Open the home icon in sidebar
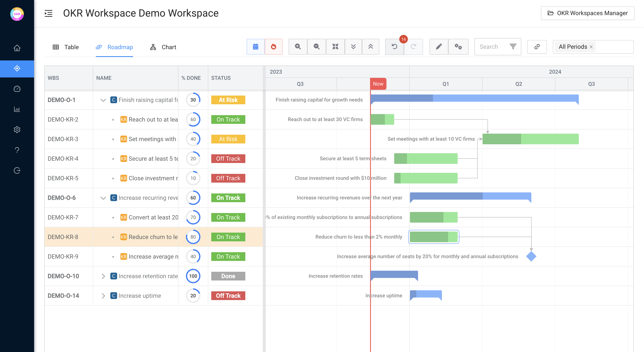Viewport: 644px width, 352px height. pyautogui.click(x=17, y=48)
